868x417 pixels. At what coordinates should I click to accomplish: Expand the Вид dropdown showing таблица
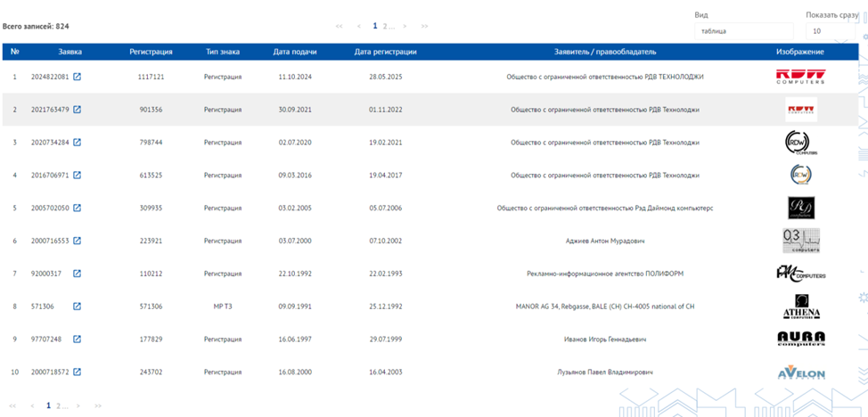[x=744, y=31]
